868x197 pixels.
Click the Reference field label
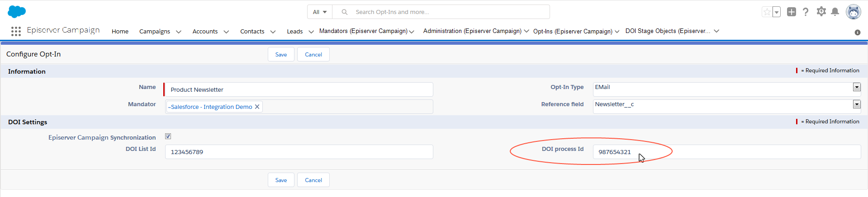[x=562, y=104]
